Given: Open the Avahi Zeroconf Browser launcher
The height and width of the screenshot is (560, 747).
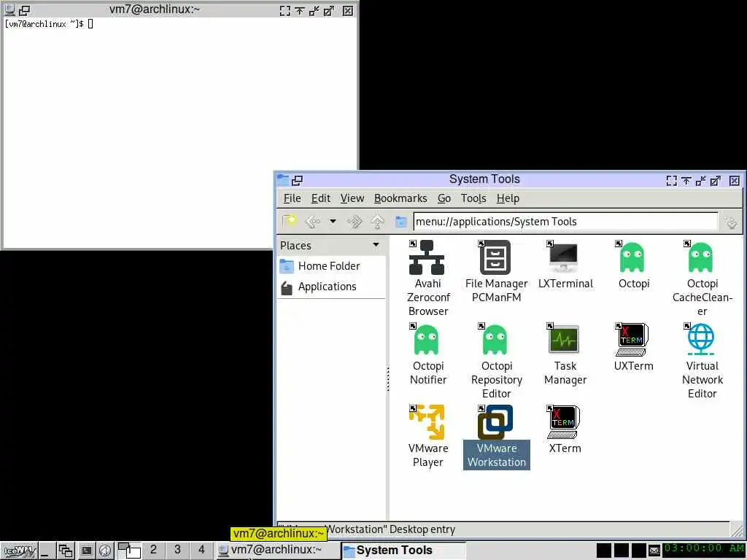Looking at the screenshot, I should pyautogui.click(x=427, y=257).
